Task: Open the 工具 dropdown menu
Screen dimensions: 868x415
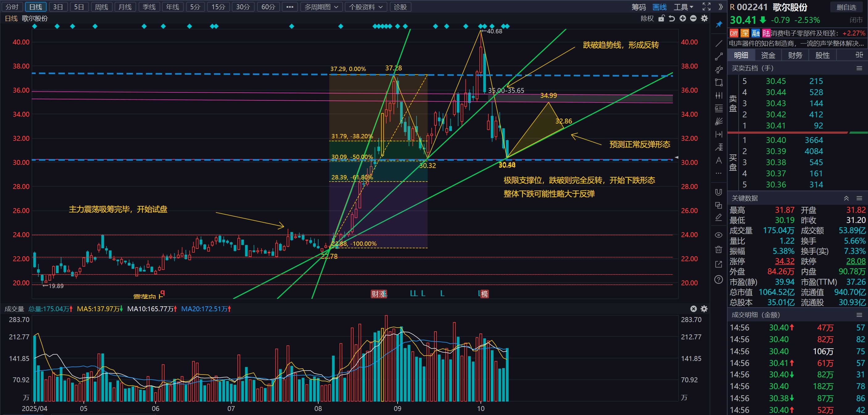Action: [x=683, y=7]
